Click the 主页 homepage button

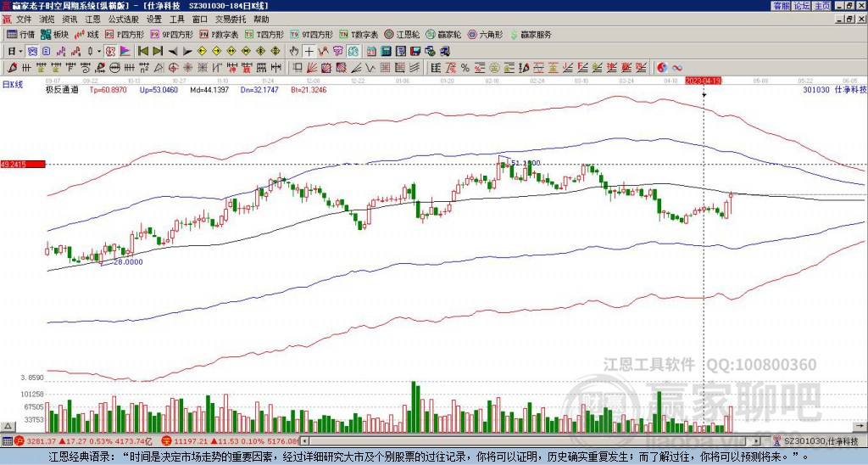pos(821,6)
